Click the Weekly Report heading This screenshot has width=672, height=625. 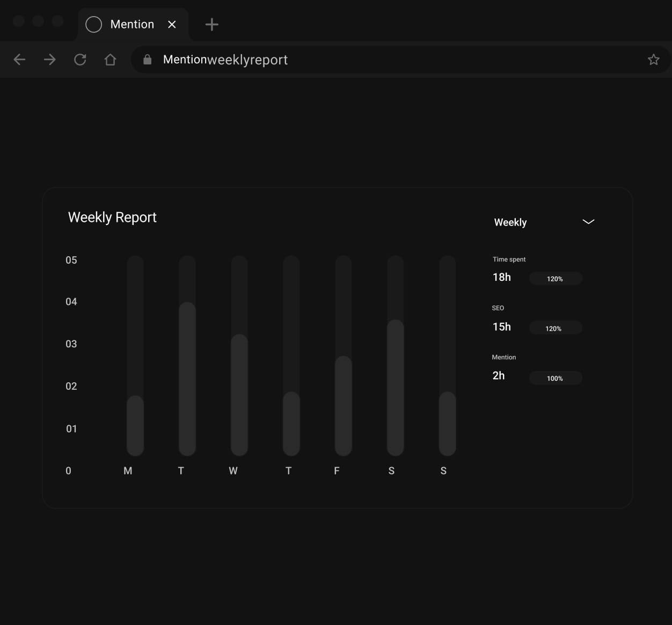click(112, 217)
